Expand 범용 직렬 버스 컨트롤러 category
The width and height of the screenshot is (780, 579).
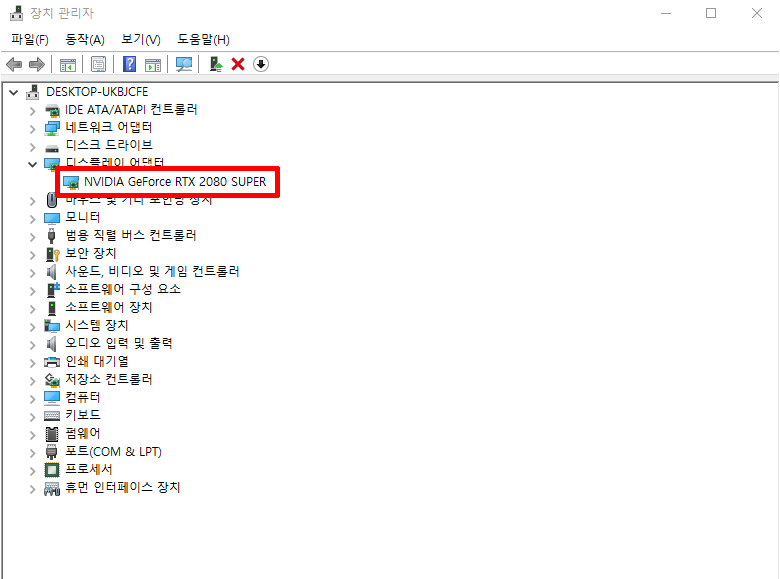(x=32, y=237)
